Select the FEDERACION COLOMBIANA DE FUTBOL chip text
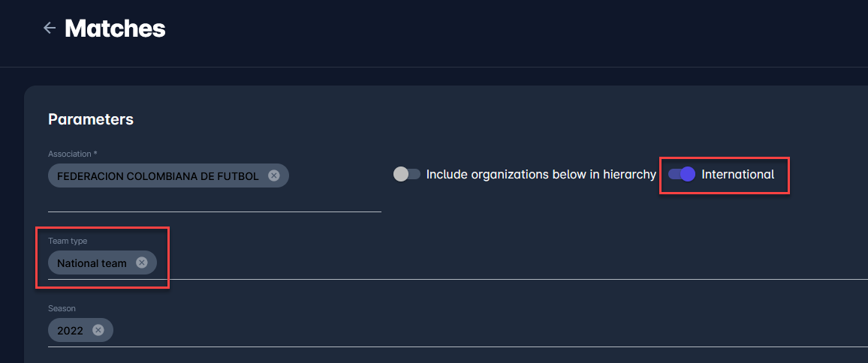 pos(158,175)
